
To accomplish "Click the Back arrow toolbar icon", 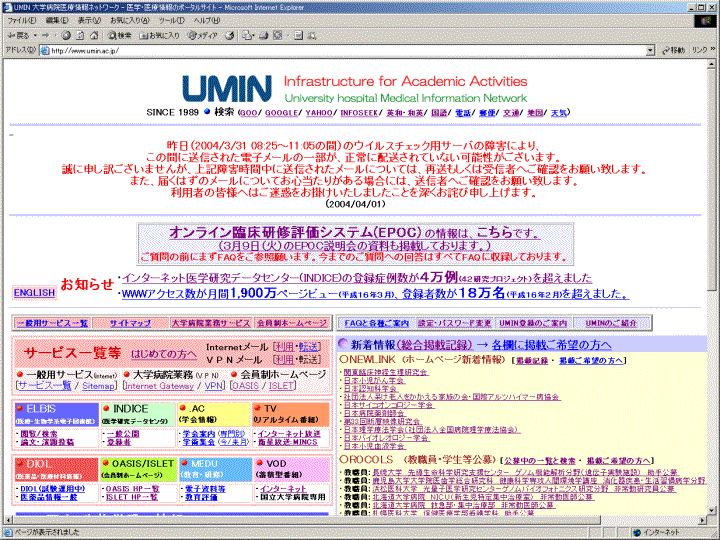I will (x=14, y=35).
